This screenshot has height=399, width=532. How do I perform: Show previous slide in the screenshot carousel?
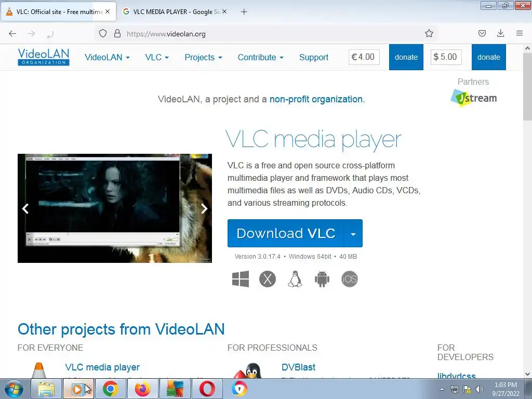(x=25, y=209)
